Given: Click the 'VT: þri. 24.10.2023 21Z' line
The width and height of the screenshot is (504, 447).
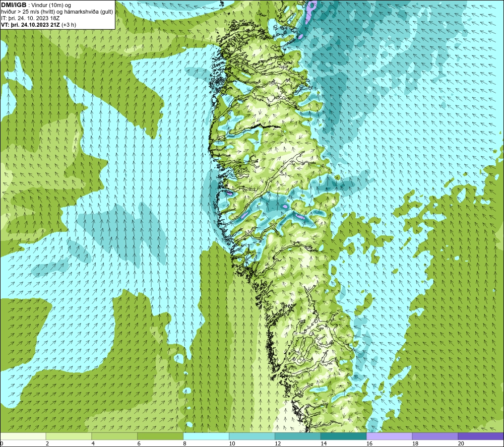Looking at the screenshot, I should click(31, 25).
